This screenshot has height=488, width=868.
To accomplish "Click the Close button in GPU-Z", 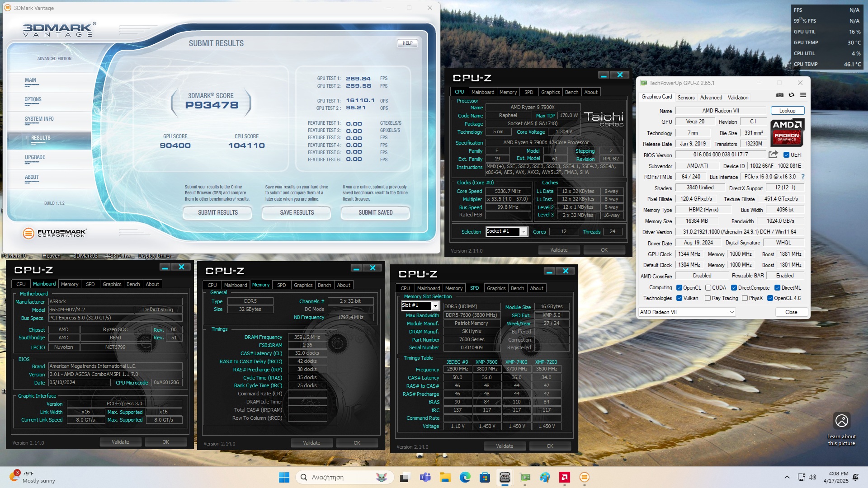I will coord(791,312).
